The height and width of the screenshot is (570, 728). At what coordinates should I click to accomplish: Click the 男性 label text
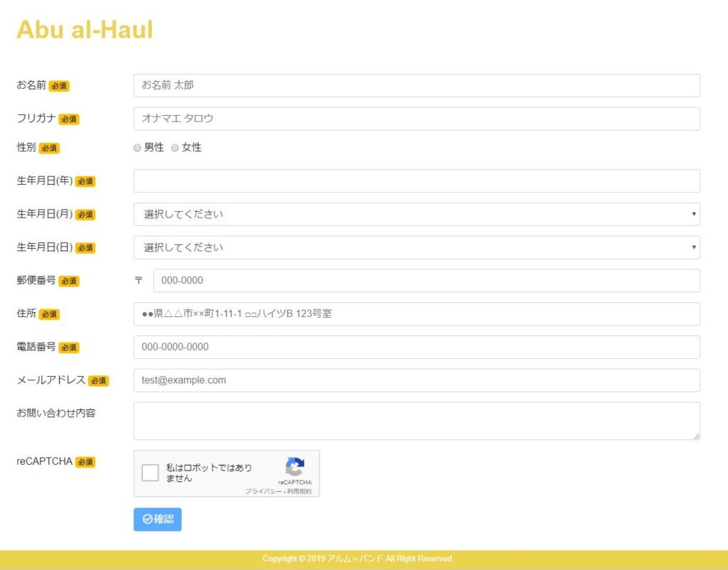click(x=154, y=147)
